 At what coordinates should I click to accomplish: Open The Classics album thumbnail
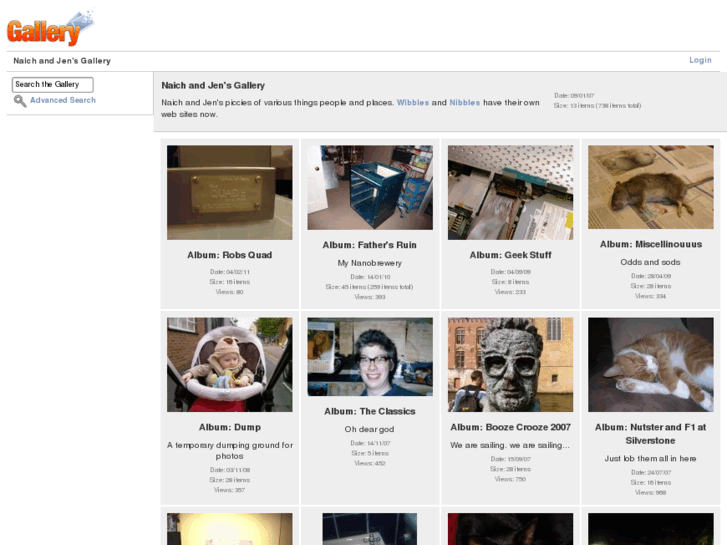pyautogui.click(x=370, y=357)
